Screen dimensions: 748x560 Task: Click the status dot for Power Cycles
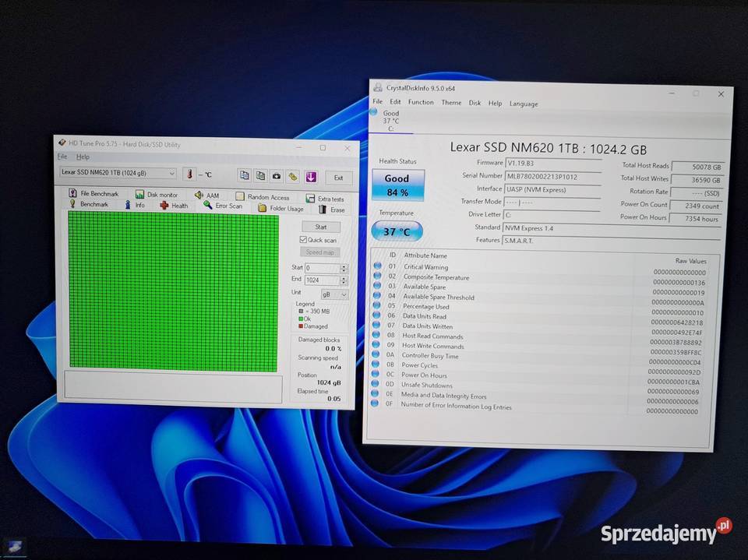coord(376,364)
